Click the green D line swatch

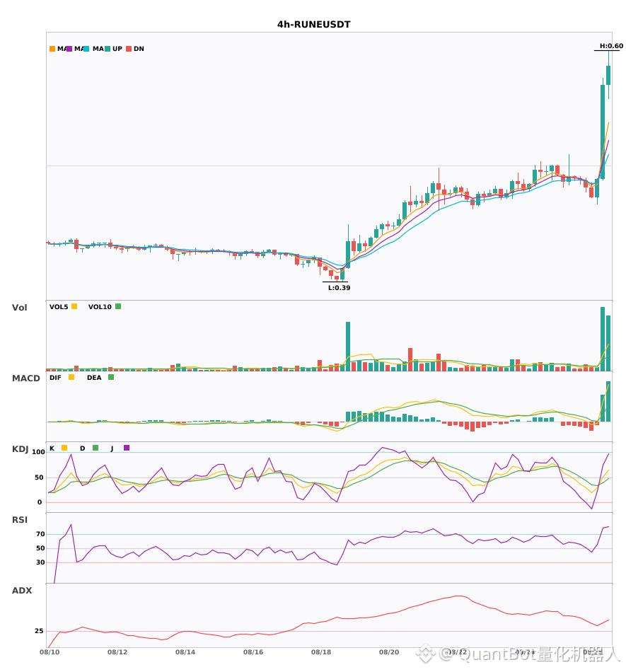[95, 448]
